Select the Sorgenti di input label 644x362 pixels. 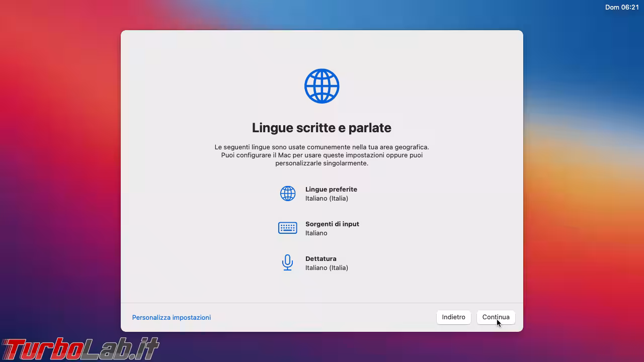332,224
